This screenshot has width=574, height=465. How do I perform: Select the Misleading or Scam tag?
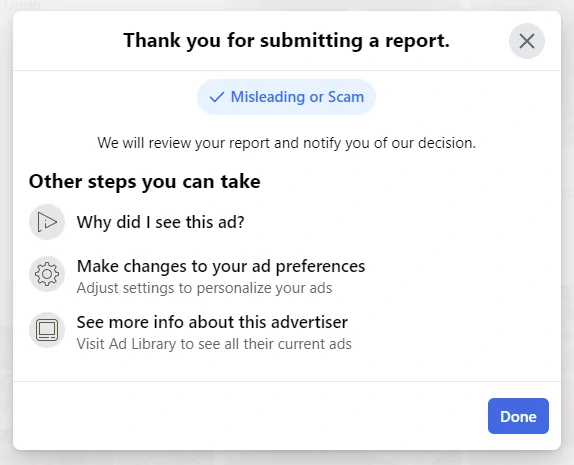[286, 97]
